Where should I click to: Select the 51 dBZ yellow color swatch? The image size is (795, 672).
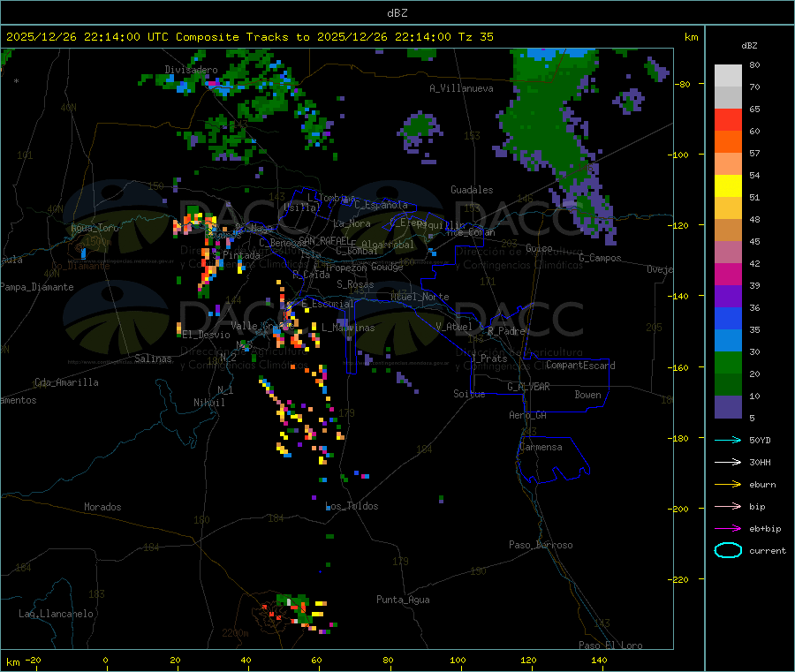(x=728, y=186)
